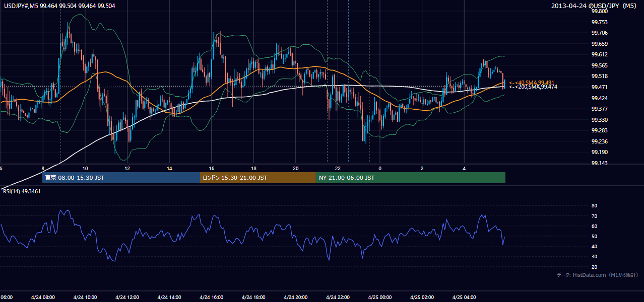
Task: Click the 200 SMA 99.474 label
Action: pos(533,87)
